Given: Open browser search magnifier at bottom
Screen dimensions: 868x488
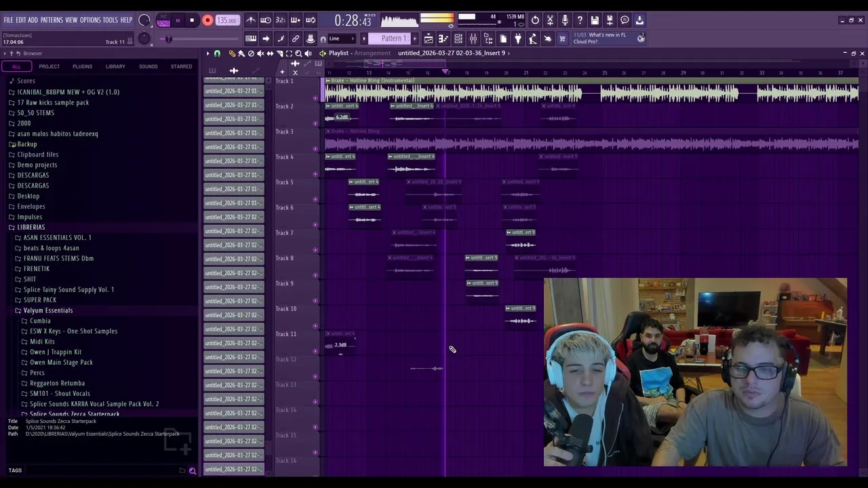Looking at the screenshot, I should [193, 470].
